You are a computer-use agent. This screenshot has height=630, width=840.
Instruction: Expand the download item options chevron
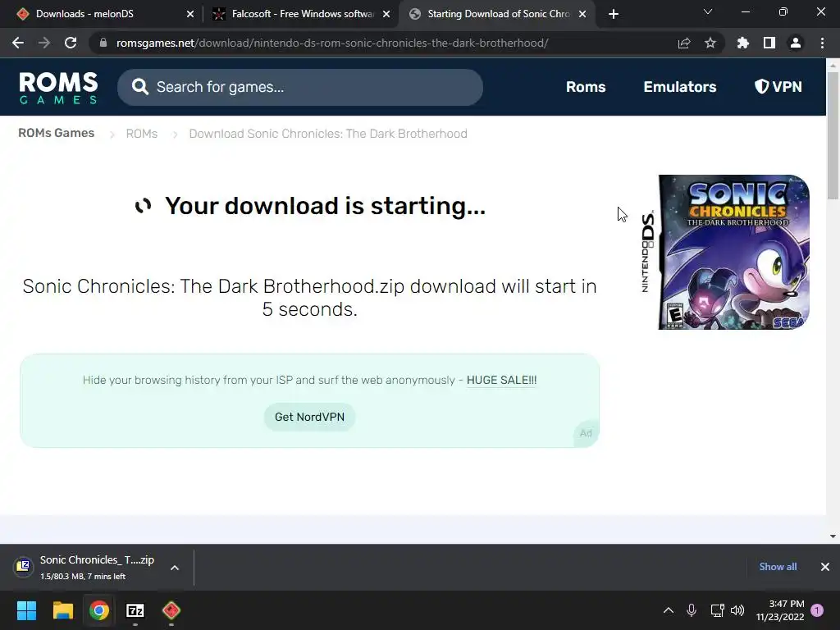(175, 568)
